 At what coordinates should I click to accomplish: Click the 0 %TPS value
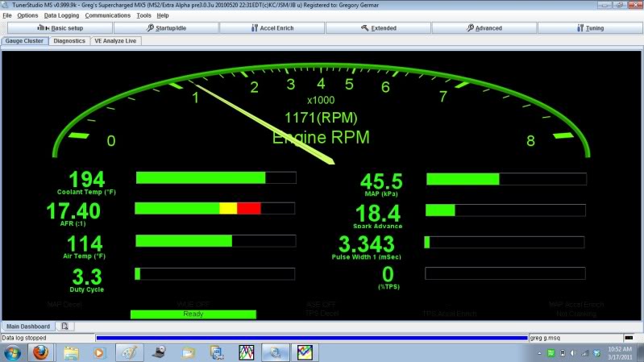tap(388, 274)
